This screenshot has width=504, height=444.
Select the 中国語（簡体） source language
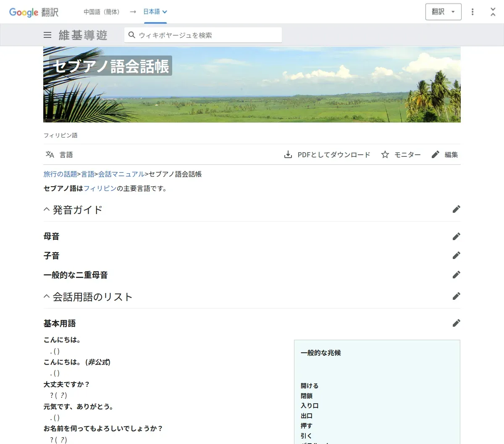[102, 12]
